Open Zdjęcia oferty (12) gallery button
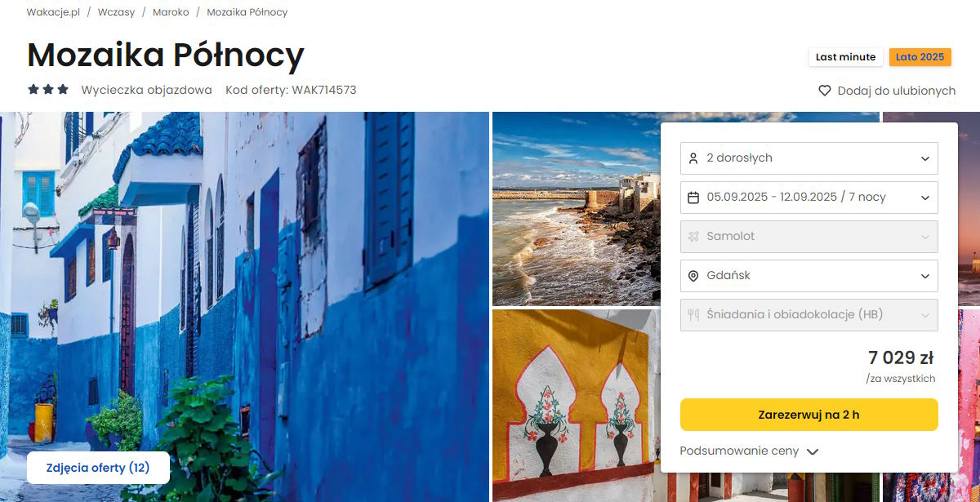 point(98,468)
